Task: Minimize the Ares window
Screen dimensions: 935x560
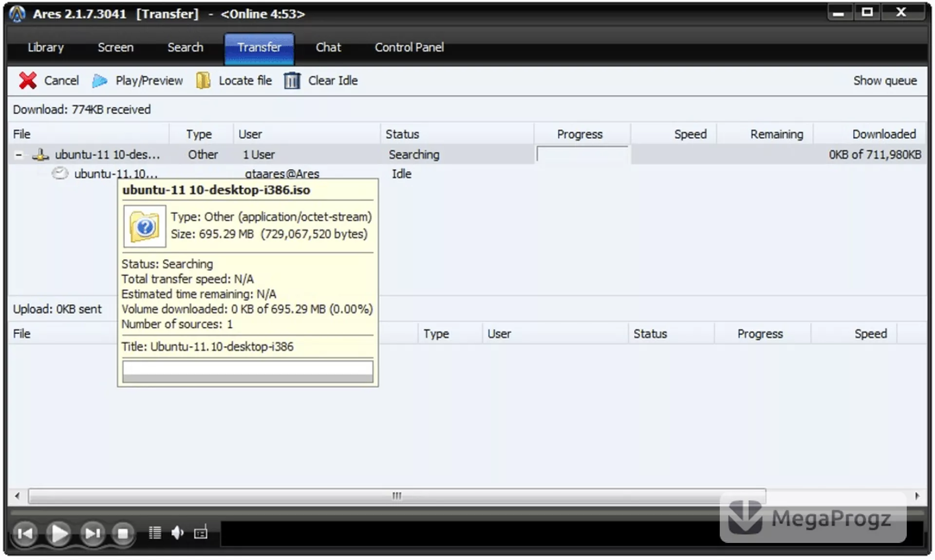Action: point(839,13)
